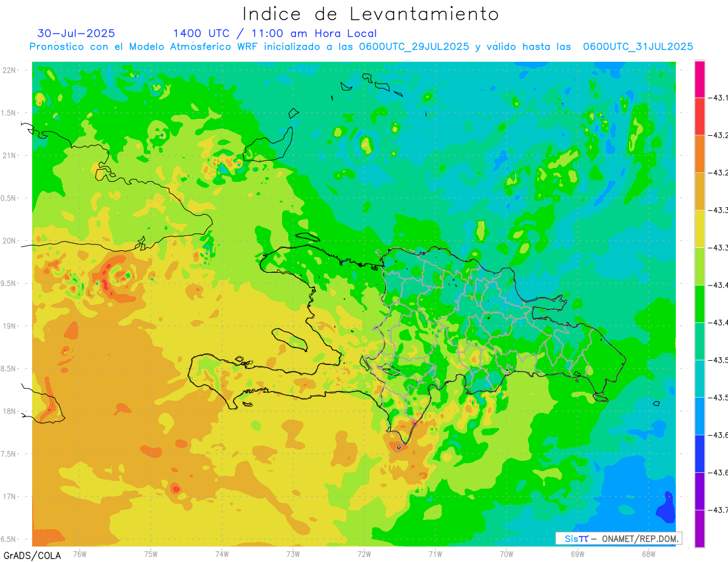The width and height of the screenshot is (728, 562).
Task: Pick the dark blue swatch in the color bar
Action: pos(699,453)
